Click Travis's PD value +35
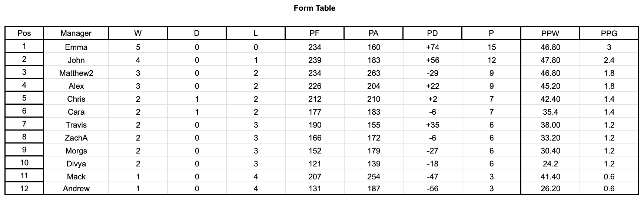 pyautogui.click(x=432, y=125)
